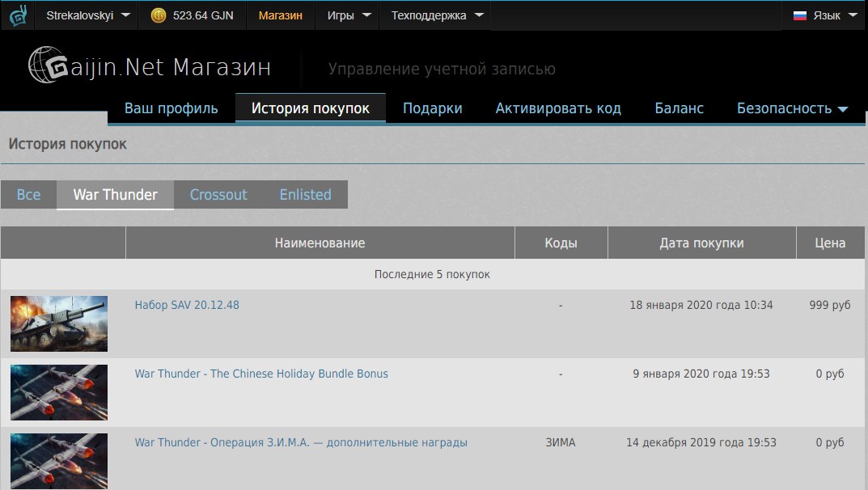
Task: Click the gold GJN coin icon
Action: (159, 15)
